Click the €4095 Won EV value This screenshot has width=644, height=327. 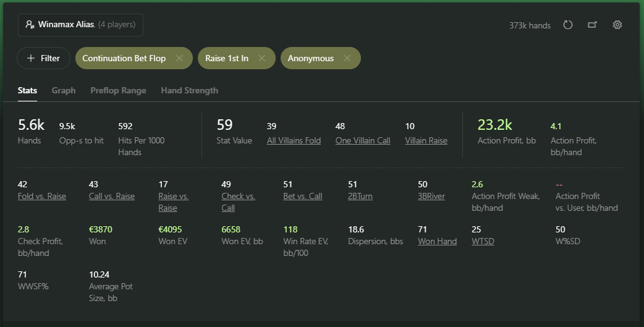tap(170, 229)
